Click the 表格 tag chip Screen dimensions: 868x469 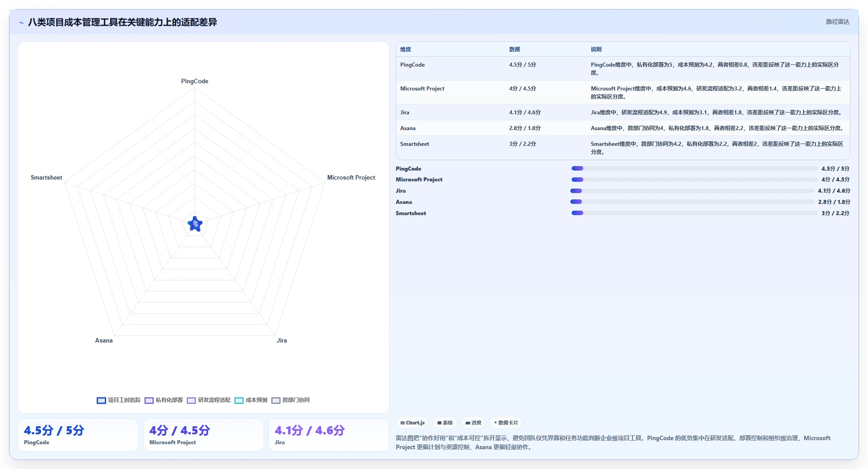coord(445,423)
